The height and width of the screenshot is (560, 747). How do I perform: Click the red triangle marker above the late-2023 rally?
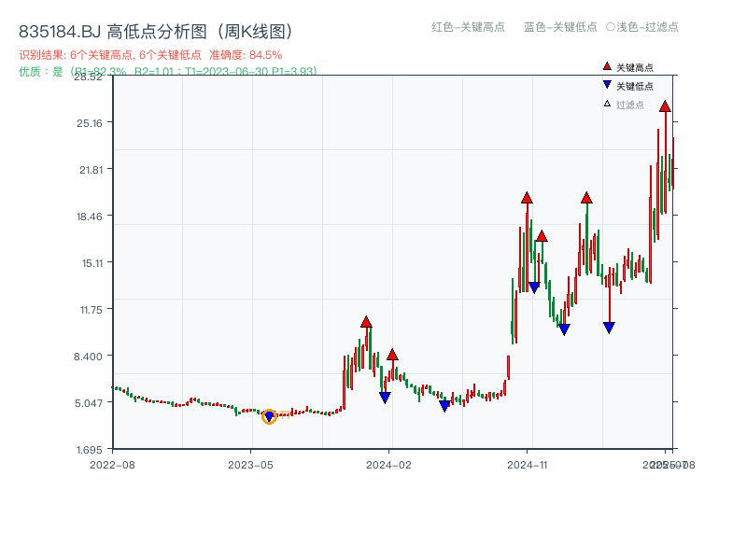[x=366, y=322]
